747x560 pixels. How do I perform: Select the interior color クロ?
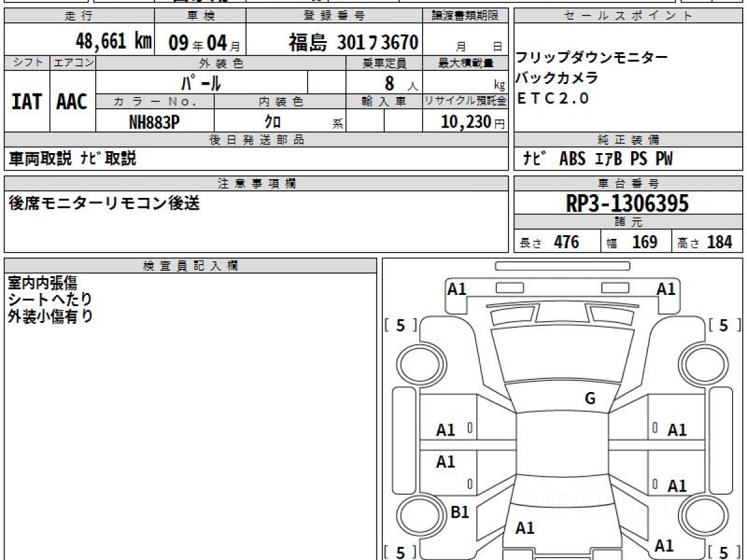pyautogui.click(x=273, y=121)
